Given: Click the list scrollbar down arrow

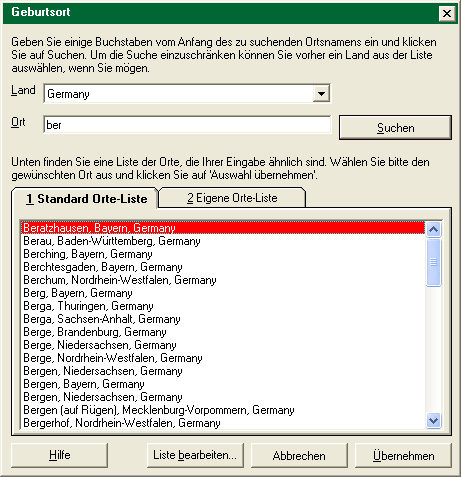Looking at the screenshot, I should coord(434,420).
